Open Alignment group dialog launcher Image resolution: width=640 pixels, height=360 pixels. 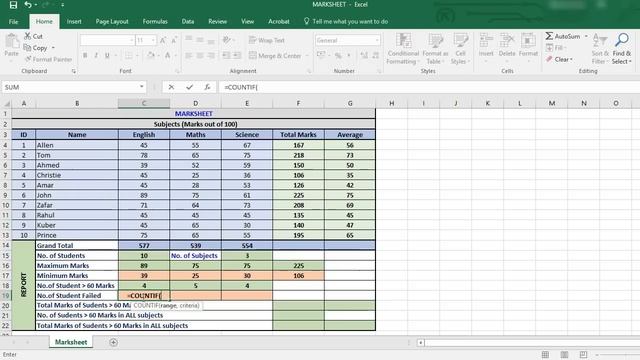coord(309,71)
